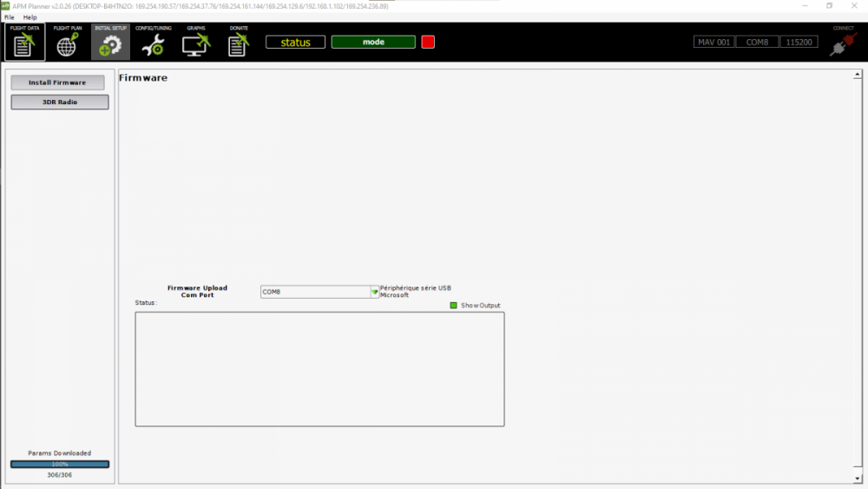Click the red indicator square
This screenshot has height=489, width=868.
pyautogui.click(x=428, y=42)
